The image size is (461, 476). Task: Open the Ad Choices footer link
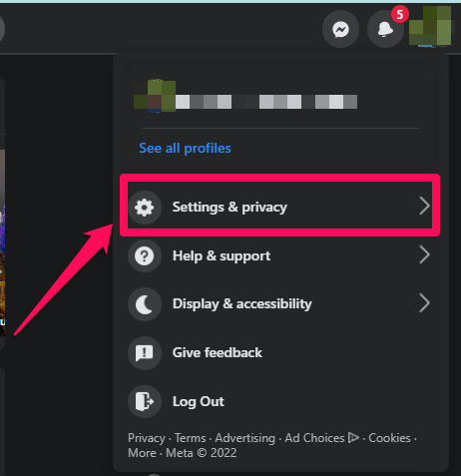tap(321, 438)
